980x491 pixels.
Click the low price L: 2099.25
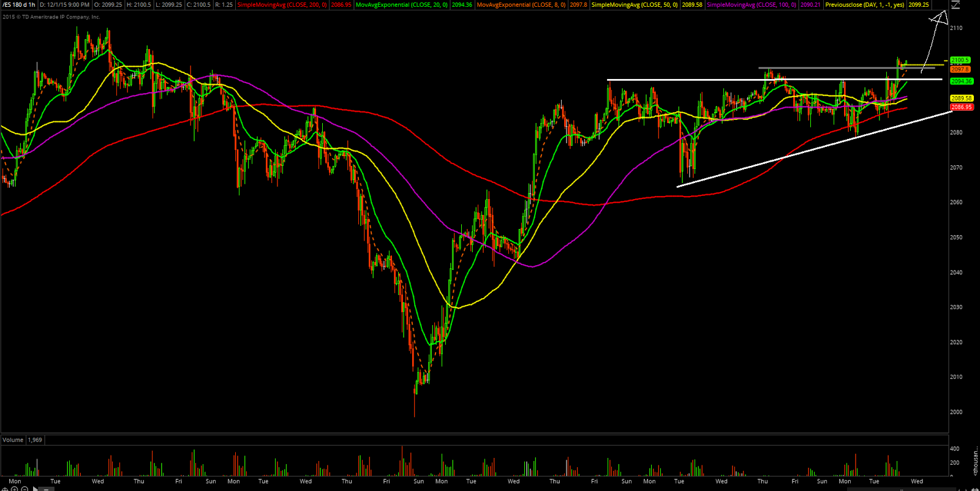click(x=168, y=4)
